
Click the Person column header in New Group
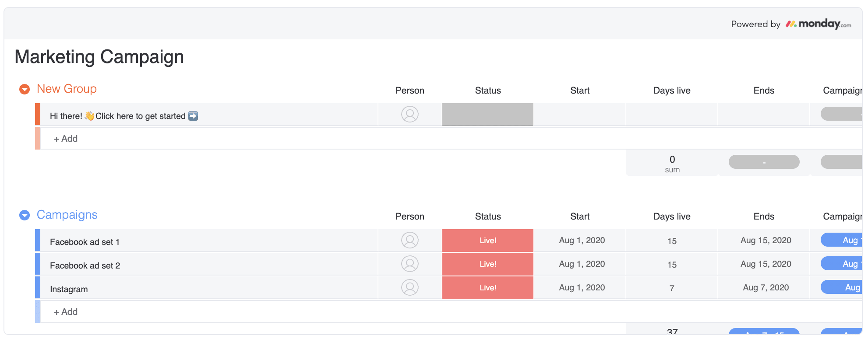pos(410,91)
